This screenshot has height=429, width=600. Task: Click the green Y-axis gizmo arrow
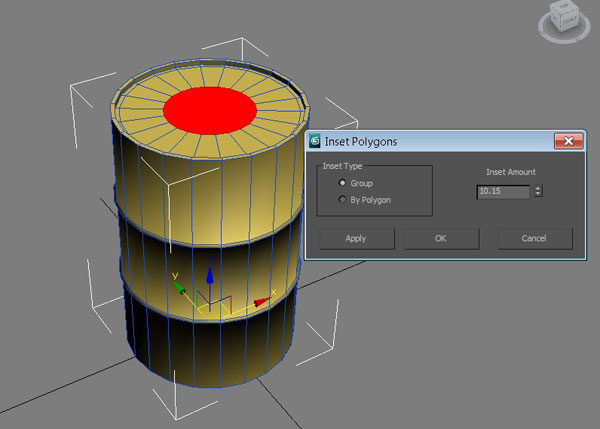point(179,287)
